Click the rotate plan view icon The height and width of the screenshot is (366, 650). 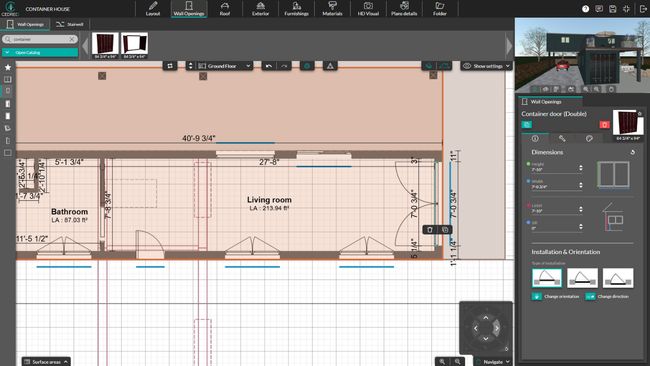(170, 66)
